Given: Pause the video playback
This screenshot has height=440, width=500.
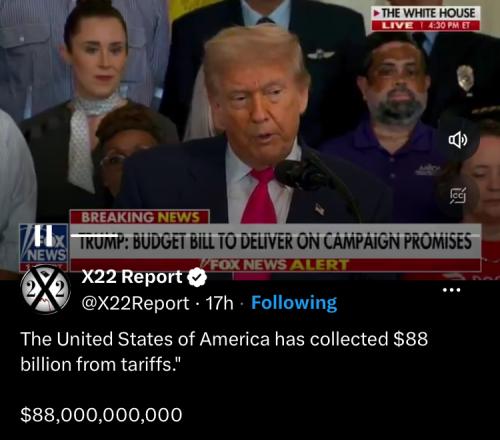Looking at the screenshot, I should coord(44,234).
